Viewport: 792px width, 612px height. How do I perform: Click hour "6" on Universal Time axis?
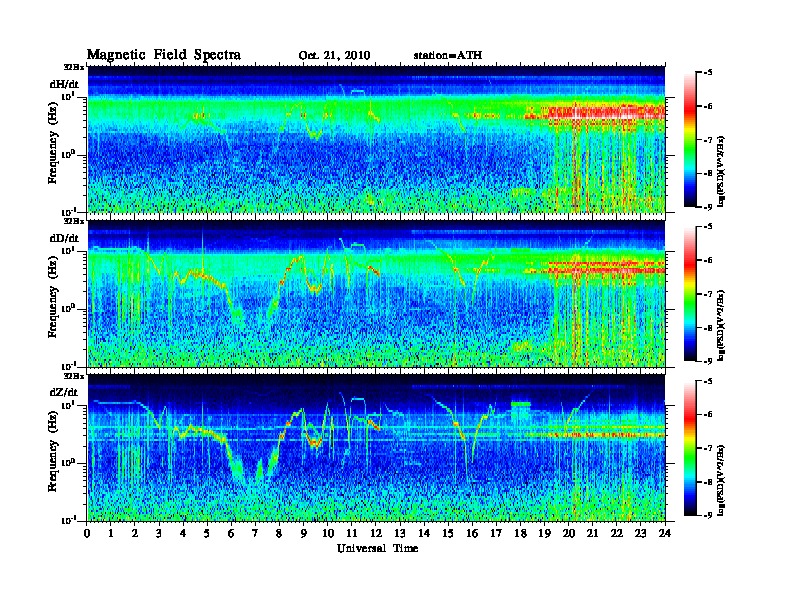[231, 533]
